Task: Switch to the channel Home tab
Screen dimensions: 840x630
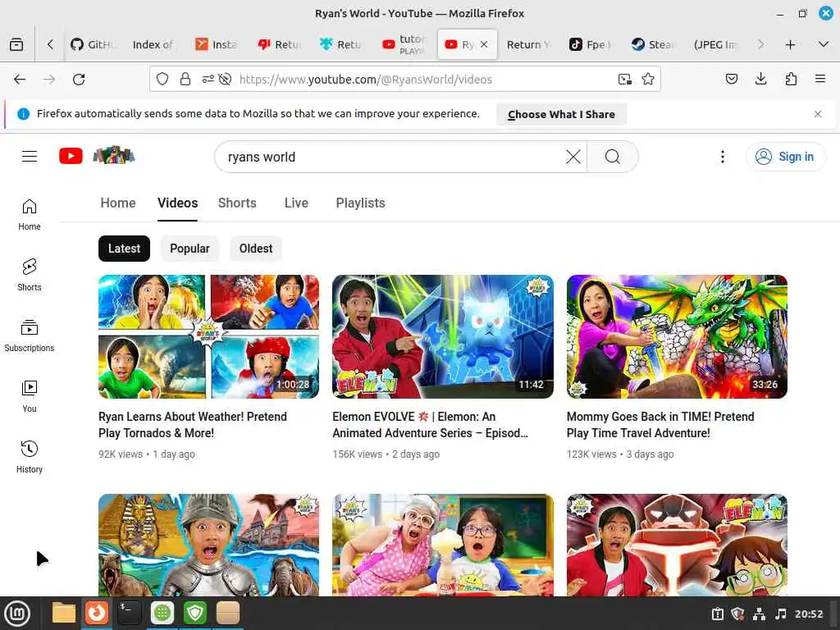Action: (118, 203)
